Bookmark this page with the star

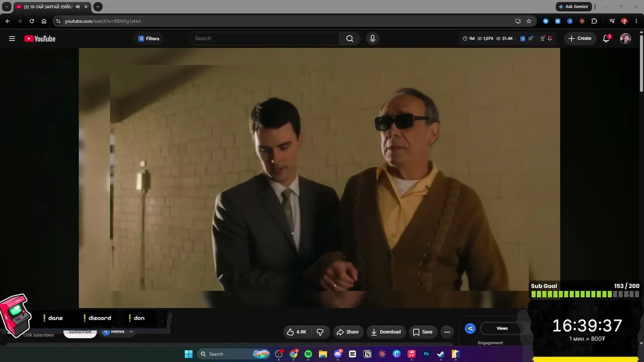pos(529,21)
